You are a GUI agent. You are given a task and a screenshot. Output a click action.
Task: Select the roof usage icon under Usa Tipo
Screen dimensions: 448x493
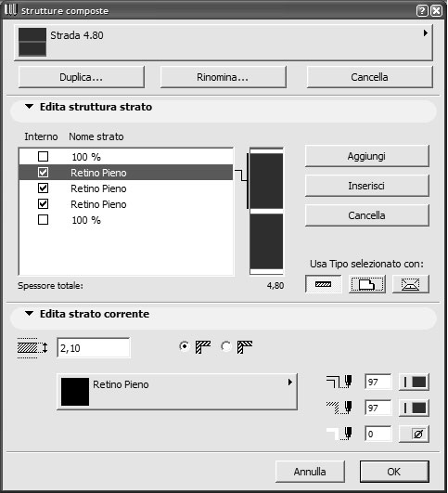coord(410,284)
